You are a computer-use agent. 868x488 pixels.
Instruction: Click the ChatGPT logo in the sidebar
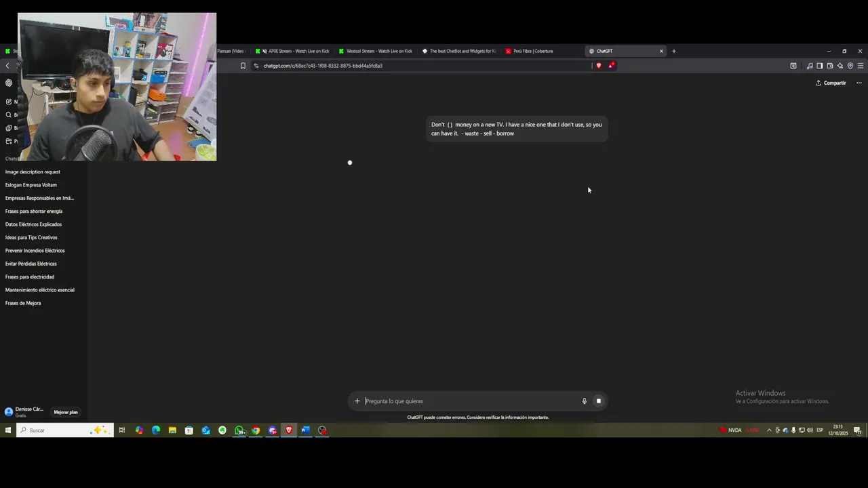(x=9, y=83)
